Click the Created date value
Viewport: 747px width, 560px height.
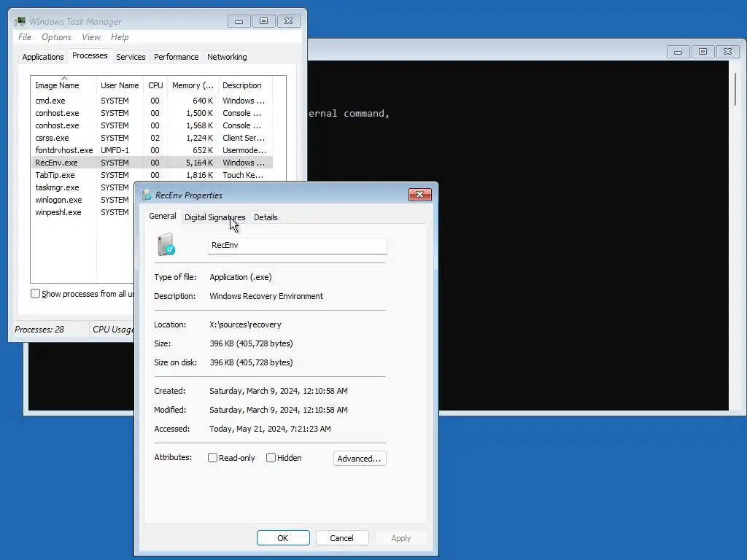click(x=278, y=391)
